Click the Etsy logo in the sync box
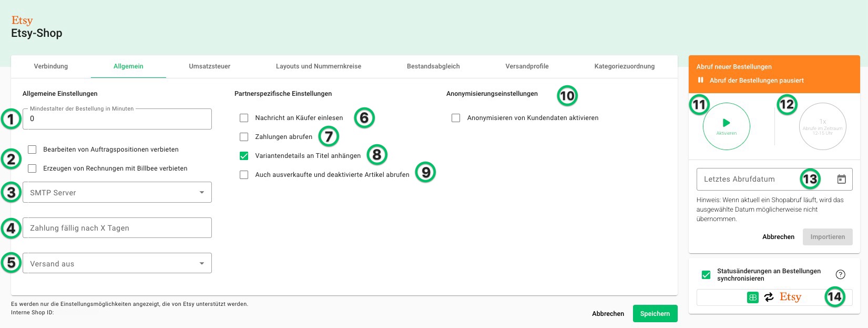Screen dimensions: 868x328 click(x=790, y=297)
